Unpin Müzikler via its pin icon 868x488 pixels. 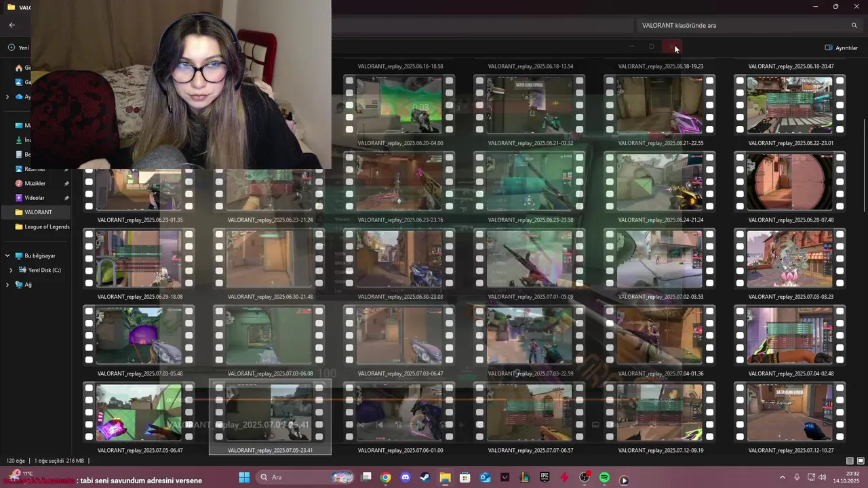pyautogui.click(x=66, y=184)
